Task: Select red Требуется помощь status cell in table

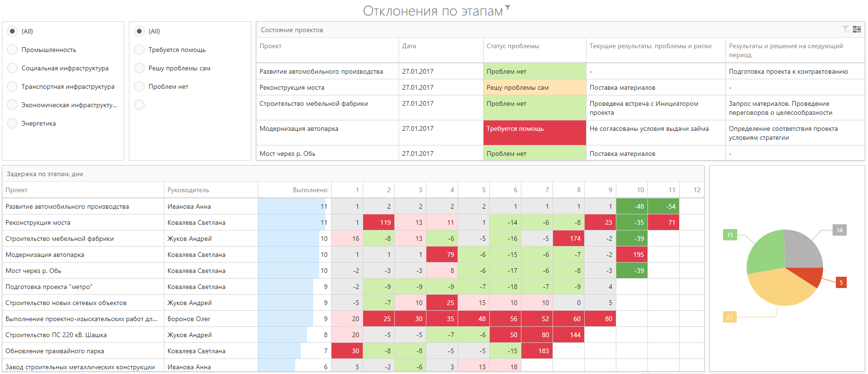Action: click(535, 133)
